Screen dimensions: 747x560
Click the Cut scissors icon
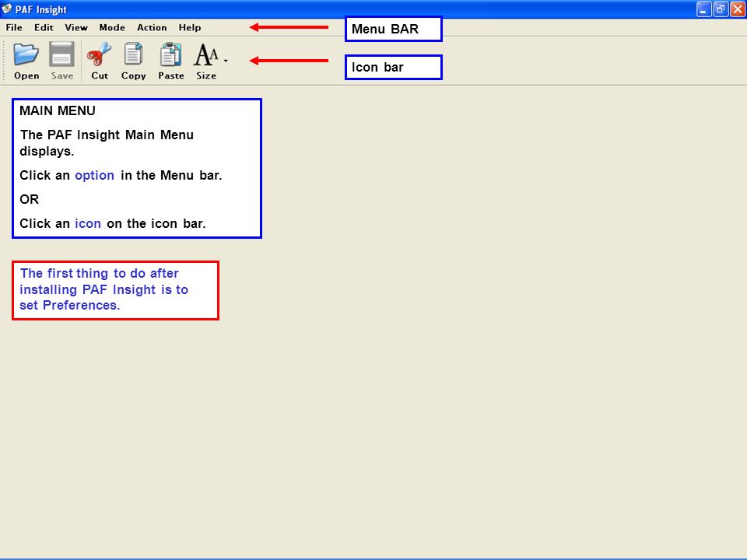point(99,54)
